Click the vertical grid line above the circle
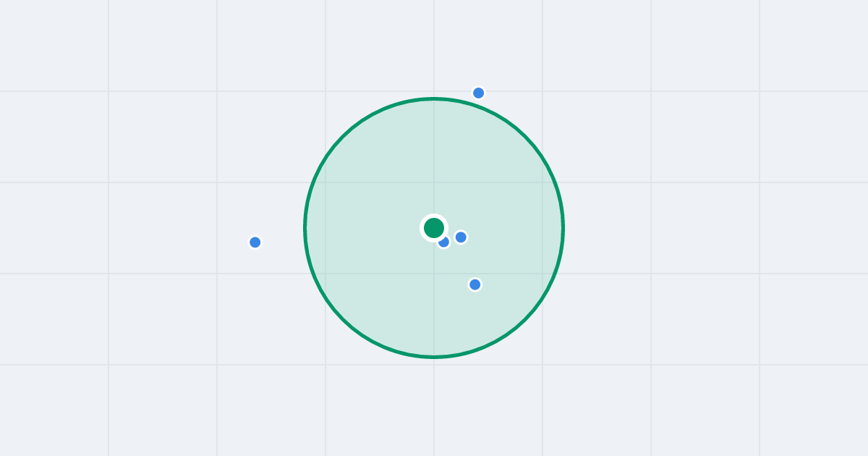This screenshot has width=868, height=456. (x=434, y=47)
